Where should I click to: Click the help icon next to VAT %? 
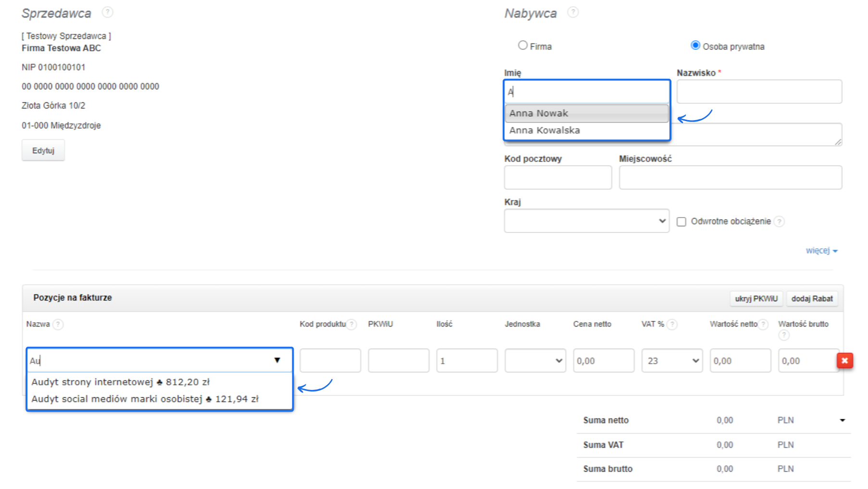(x=672, y=324)
